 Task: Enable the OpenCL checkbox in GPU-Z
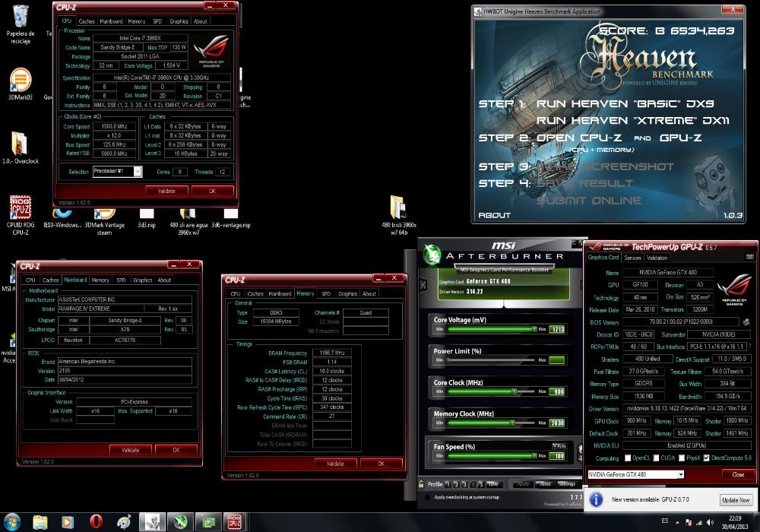(629, 458)
